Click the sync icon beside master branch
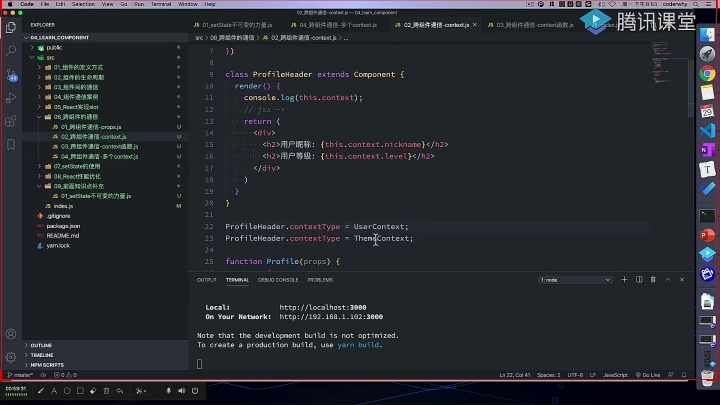The image size is (720, 405). click(x=43, y=375)
